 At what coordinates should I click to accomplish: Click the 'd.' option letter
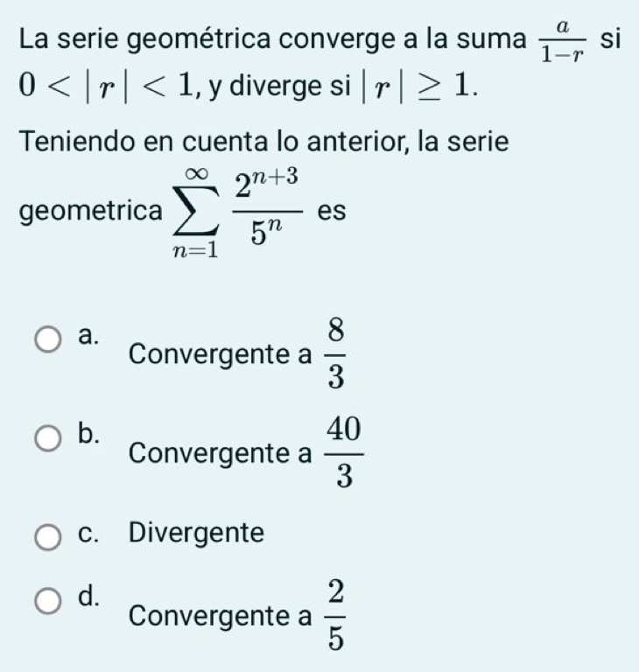86,597
